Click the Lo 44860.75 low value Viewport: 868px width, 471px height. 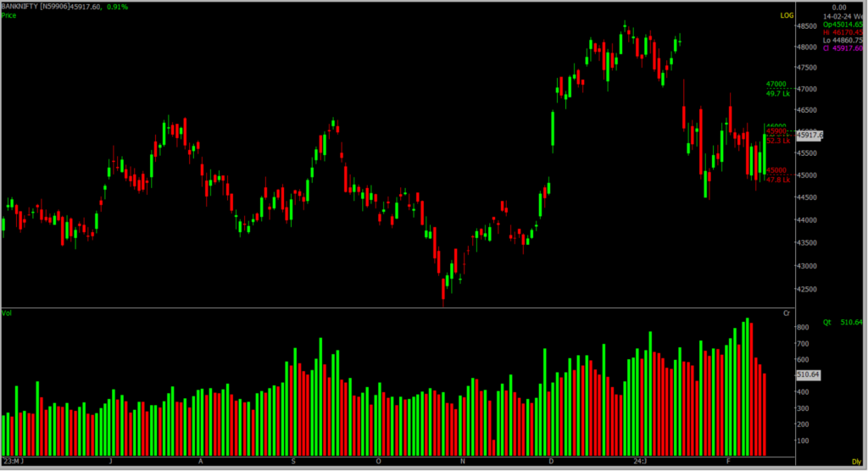coord(844,40)
